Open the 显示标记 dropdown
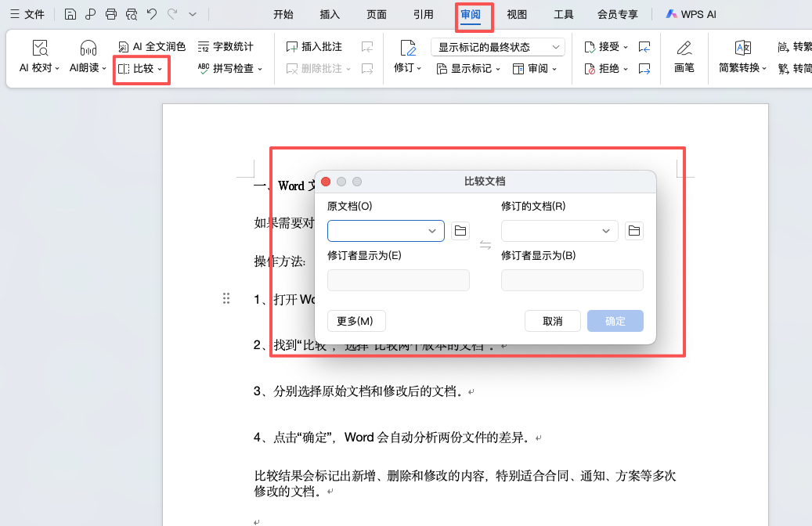812x526 pixels. 468,68
